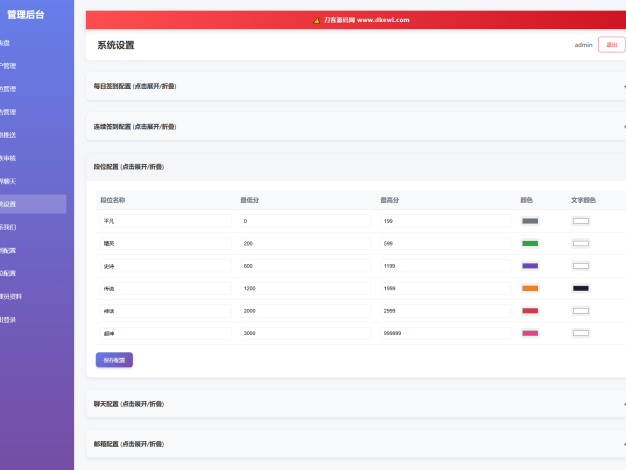Open the gray color swatch for 平凡 rank

coord(530,221)
